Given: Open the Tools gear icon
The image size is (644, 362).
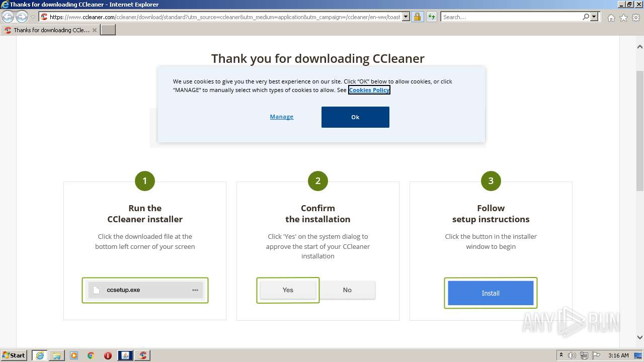Looking at the screenshot, I should (636, 18).
